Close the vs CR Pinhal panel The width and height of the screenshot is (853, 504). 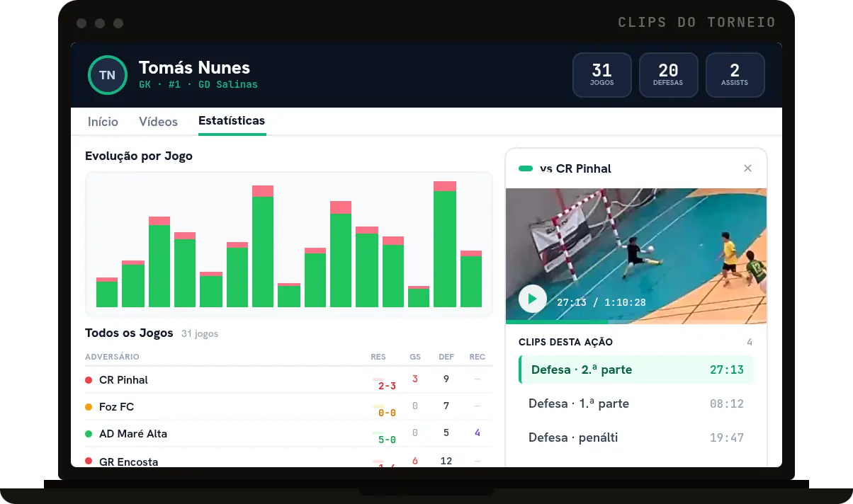[747, 168]
